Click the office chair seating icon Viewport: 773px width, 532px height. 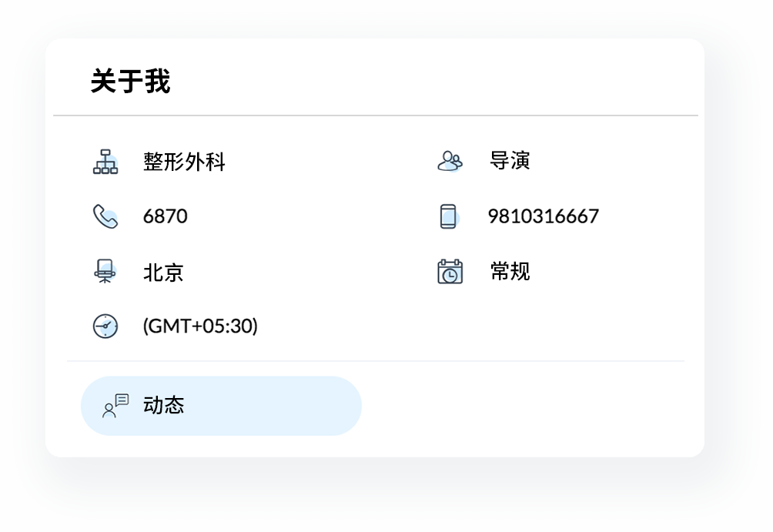(105, 272)
